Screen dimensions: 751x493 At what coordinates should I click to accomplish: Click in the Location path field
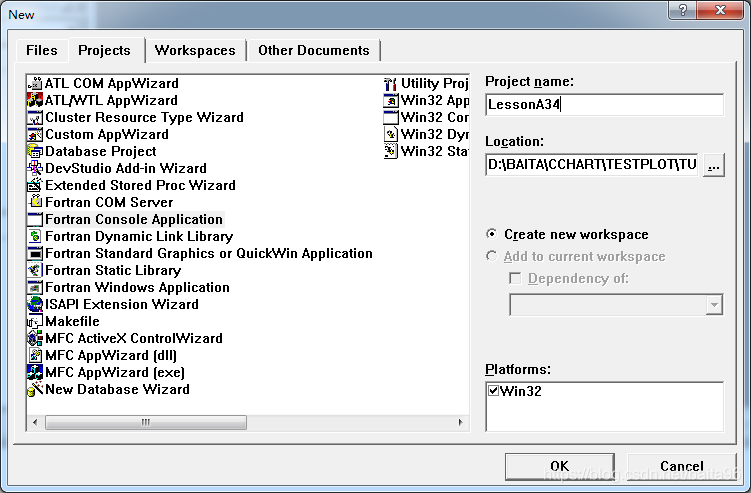pyautogui.click(x=592, y=165)
